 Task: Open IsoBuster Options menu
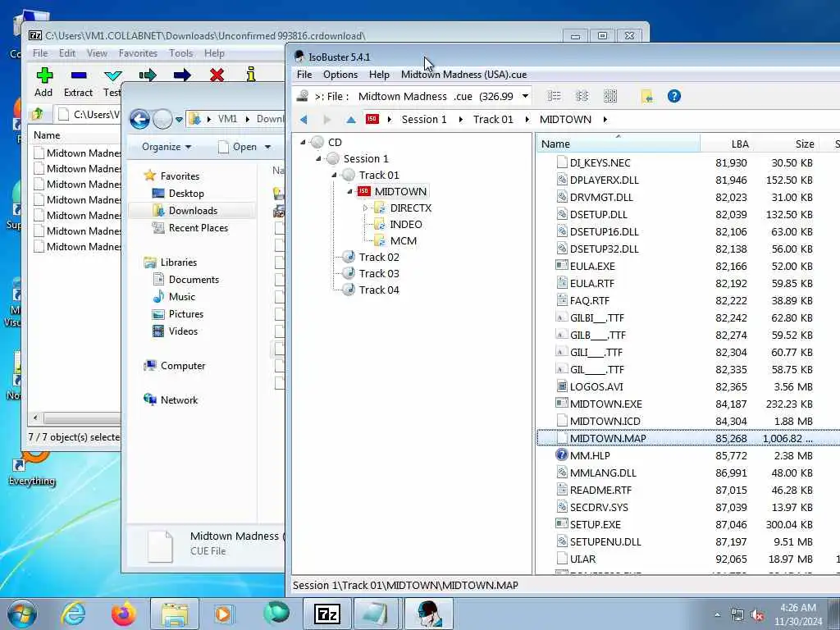tap(340, 75)
